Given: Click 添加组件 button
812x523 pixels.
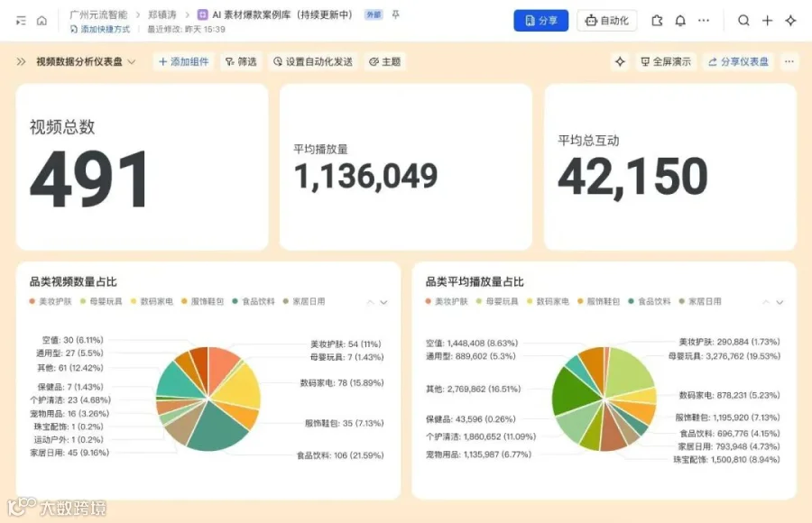Looking at the screenshot, I should coord(184,61).
